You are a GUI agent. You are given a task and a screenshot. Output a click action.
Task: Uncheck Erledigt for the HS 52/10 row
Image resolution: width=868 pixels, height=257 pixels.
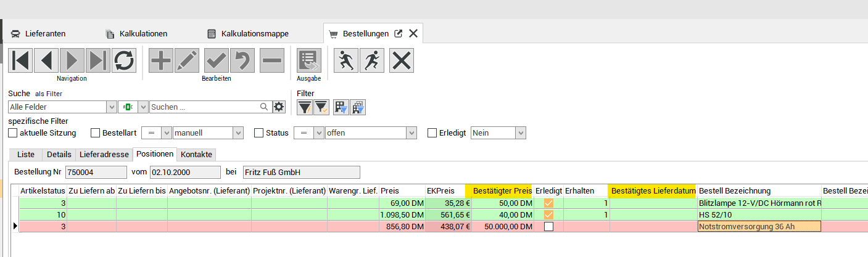coord(548,214)
